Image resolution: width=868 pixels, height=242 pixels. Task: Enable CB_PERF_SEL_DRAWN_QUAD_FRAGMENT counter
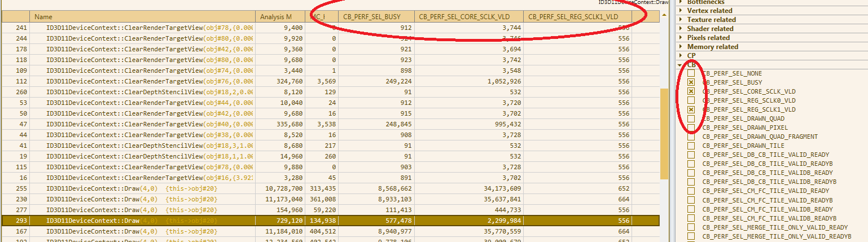coord(691,137)
